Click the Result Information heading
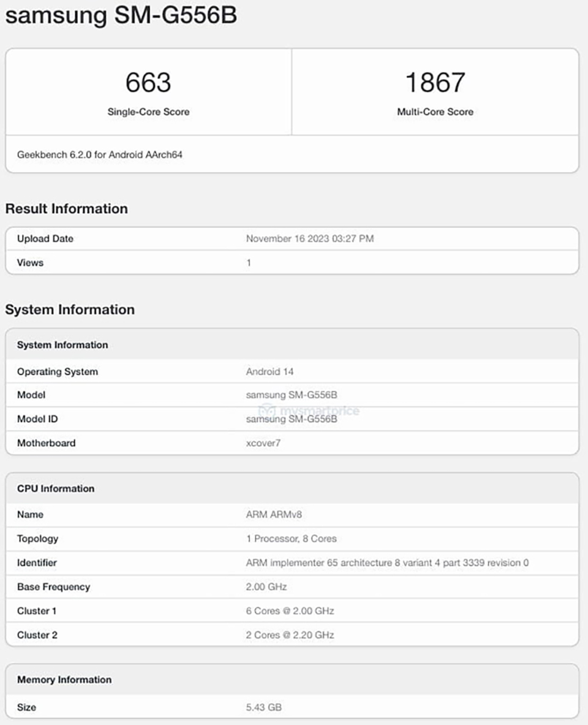This screenshot has width=588, height=725. point(67,208)
